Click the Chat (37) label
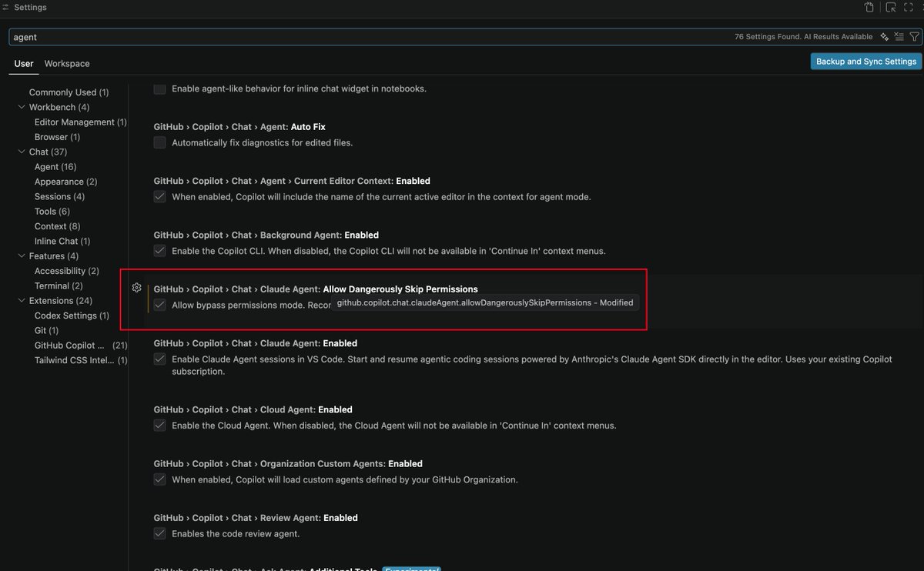 48,152
